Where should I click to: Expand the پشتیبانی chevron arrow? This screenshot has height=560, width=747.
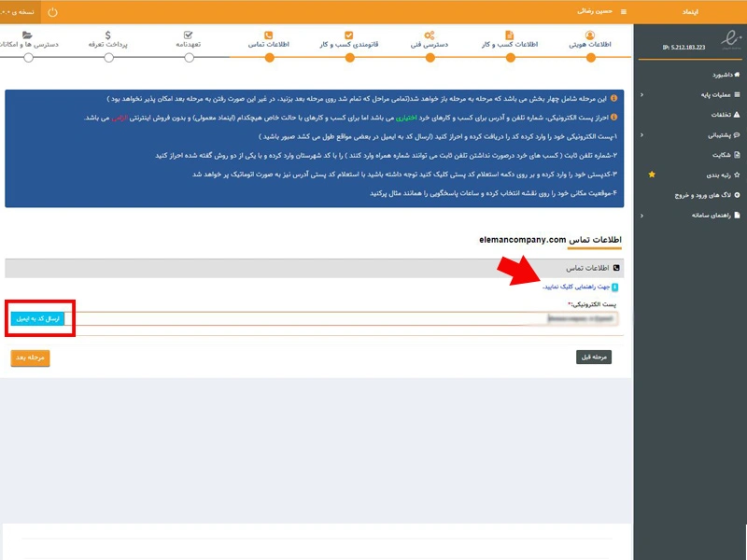pyautogui.click(x=641, y=135)
